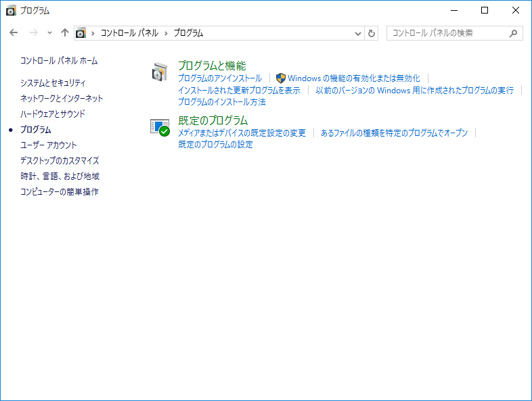532x401 pixels.
Task: Close the プログラム window
Action: click(x=515, y=11)
